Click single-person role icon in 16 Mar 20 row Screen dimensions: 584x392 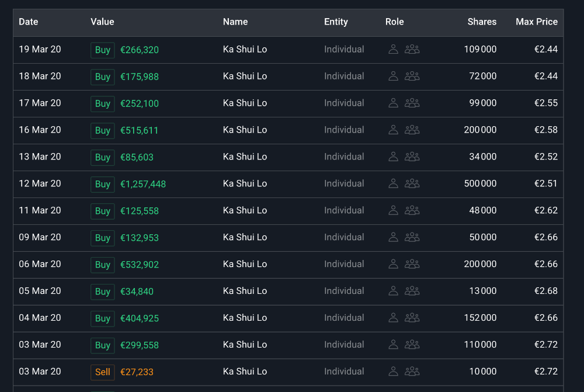(393, 130)
